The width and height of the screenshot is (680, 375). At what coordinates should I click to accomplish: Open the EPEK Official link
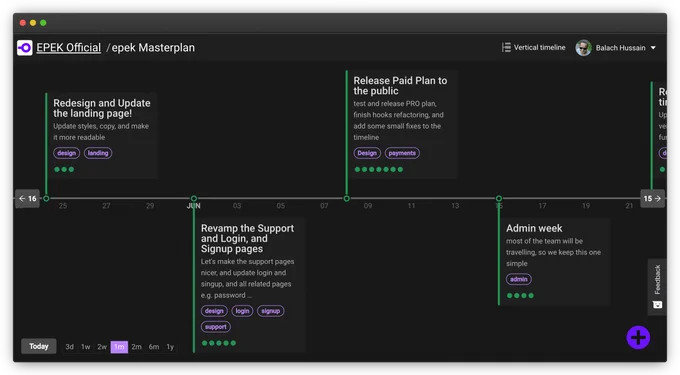point(69,48)
